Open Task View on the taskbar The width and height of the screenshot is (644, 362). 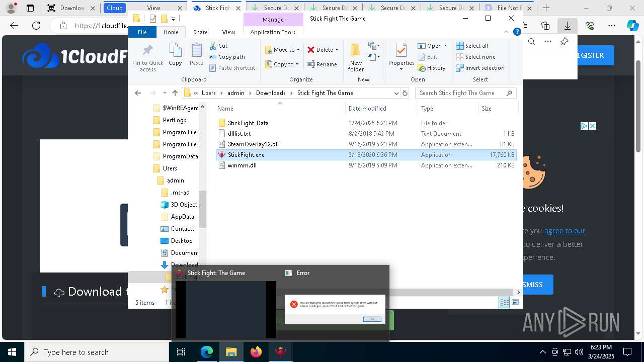tap(181, 352)
